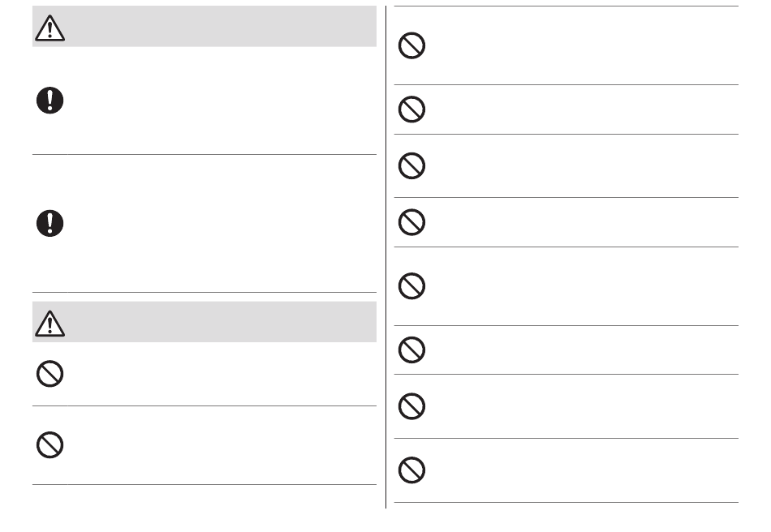Screen dimensions: 771x532
Task: Select the second prohibition icon in the right column
Action: click(411, 109)
